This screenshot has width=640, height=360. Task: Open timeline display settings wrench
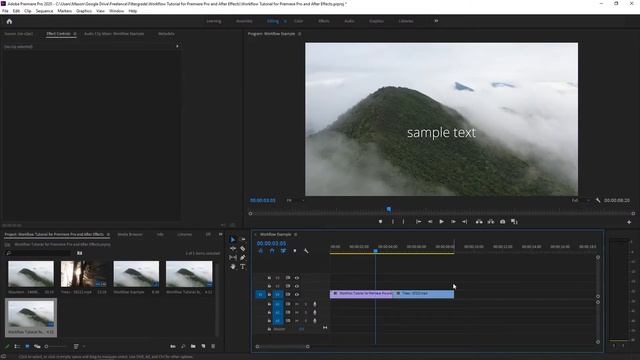tap(306, 251)
